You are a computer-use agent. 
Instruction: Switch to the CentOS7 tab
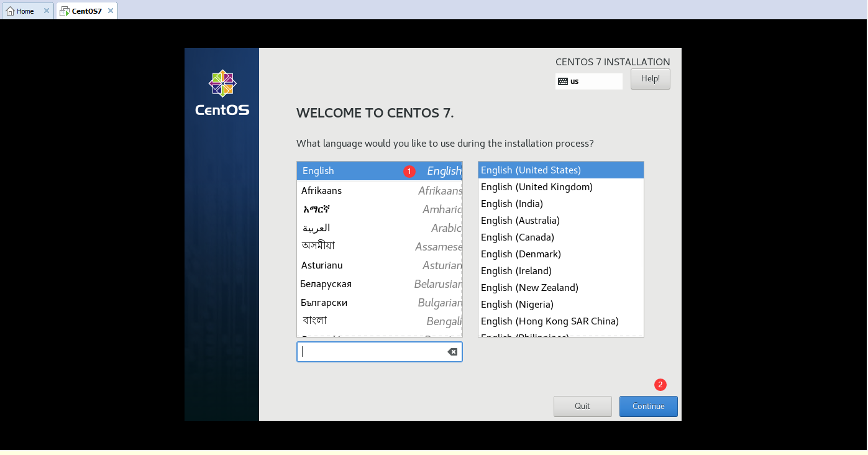pos(86,11)
